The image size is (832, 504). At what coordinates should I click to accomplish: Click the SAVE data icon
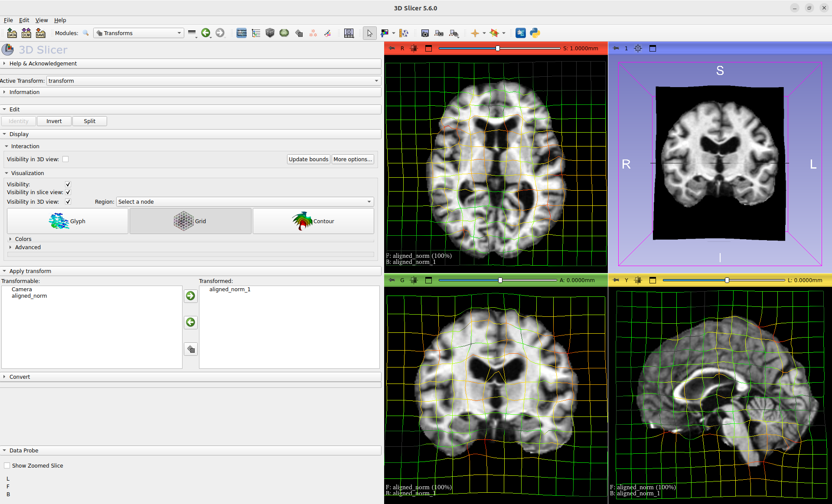tap(40, 33)
